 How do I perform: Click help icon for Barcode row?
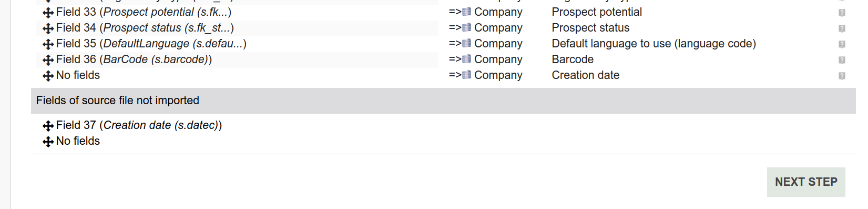coord(842,60)
